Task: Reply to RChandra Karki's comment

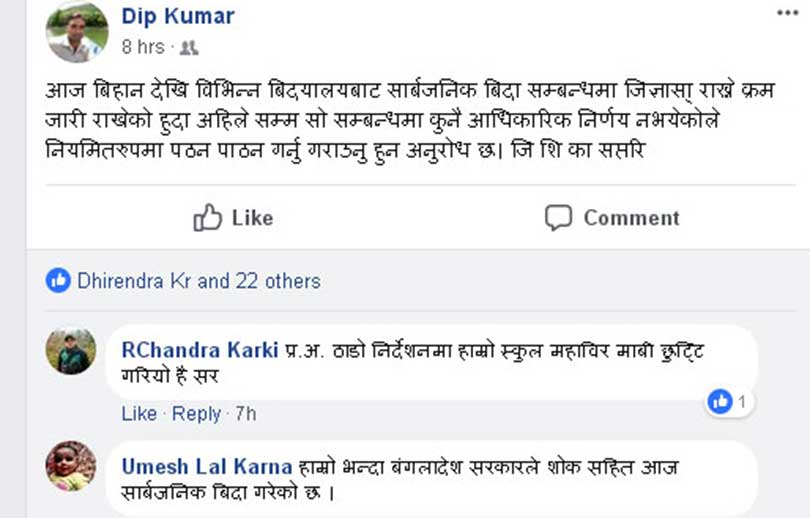Action: pos(196,414)
